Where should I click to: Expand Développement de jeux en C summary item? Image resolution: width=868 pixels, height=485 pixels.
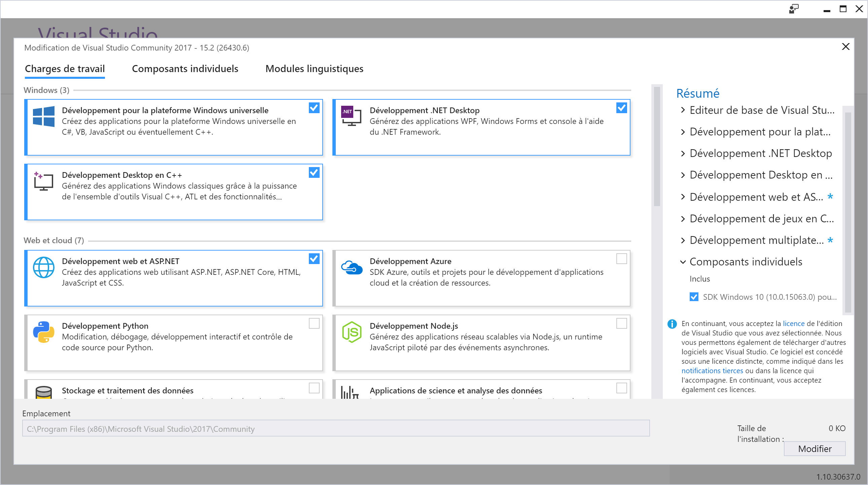pos(683,219)
